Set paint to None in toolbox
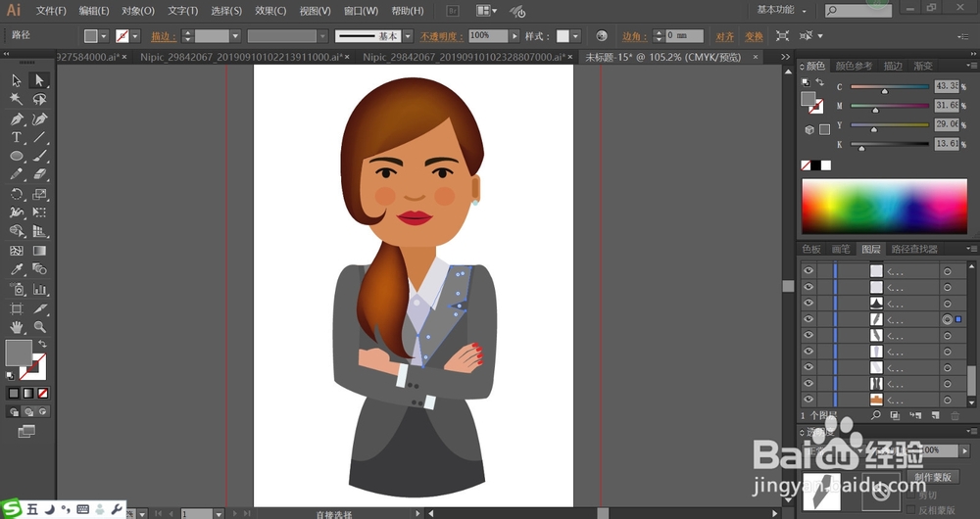Image resolution: width=980 pixels, height=519 pixels. 42,393
